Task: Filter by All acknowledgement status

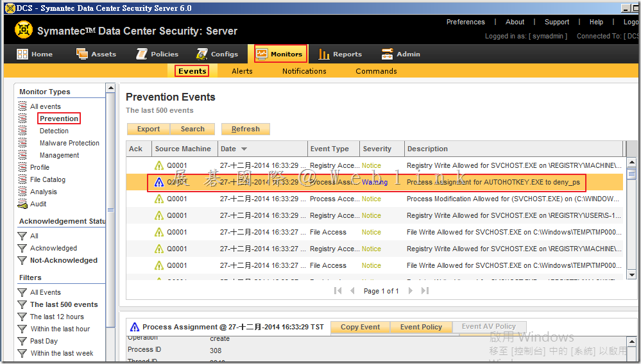Action: [x=35, y=236]
